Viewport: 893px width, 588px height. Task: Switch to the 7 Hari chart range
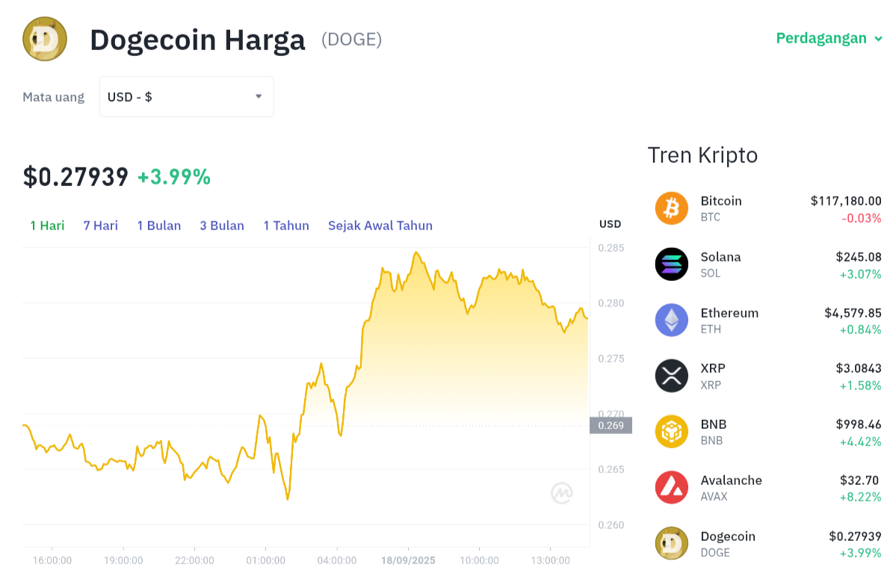point(101,226)
